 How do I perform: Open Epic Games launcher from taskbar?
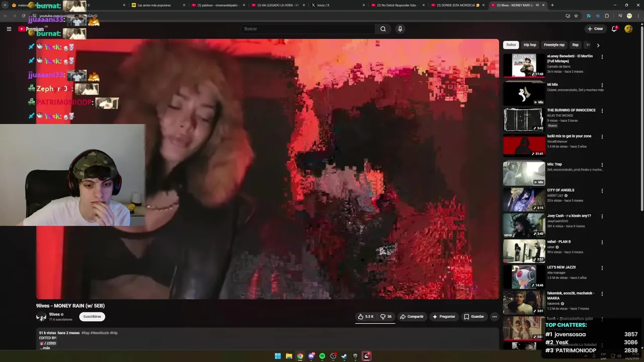point(355,356)
